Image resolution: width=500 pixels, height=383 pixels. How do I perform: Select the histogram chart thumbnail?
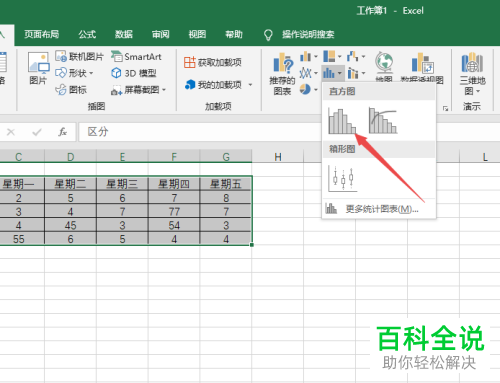coord(342,121)
